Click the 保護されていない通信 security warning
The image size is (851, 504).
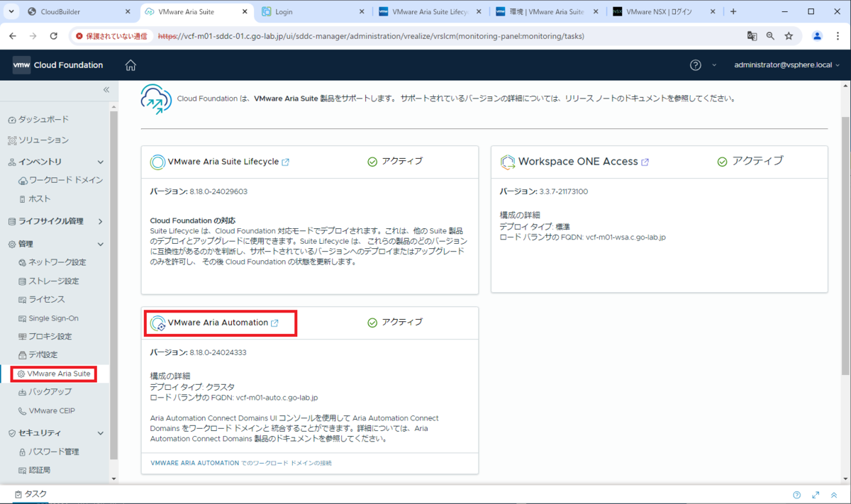tap(111, 36)
